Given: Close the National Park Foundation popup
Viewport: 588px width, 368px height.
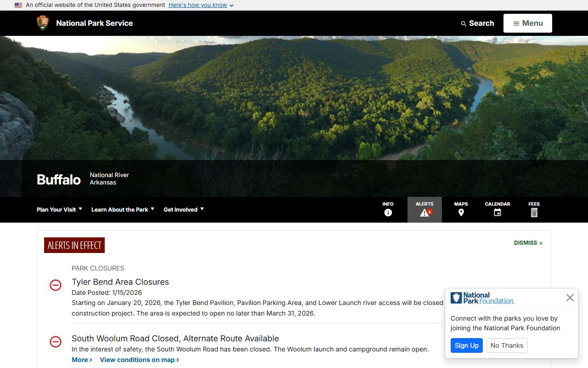Looking at the screenshot, I should tap(570, 298).
